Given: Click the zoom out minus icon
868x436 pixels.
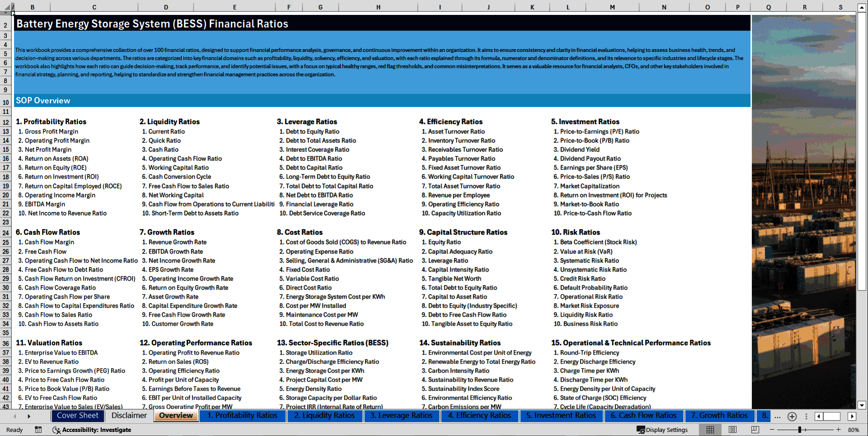Looking at the screenshot, I should pyautogui.click(x=772, y=430).
